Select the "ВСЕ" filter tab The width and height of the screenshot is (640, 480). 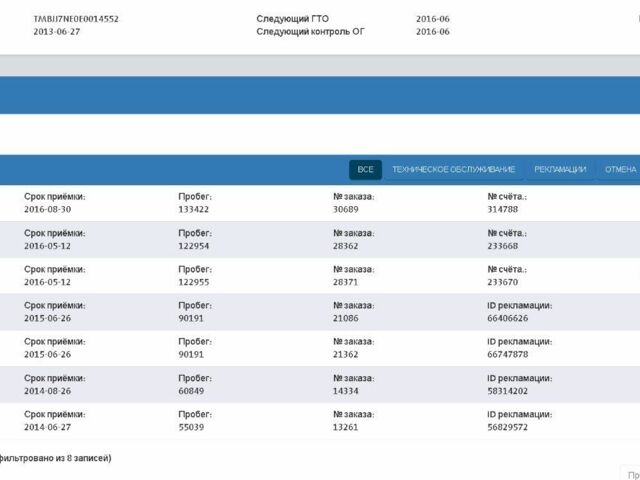[365, 170]
